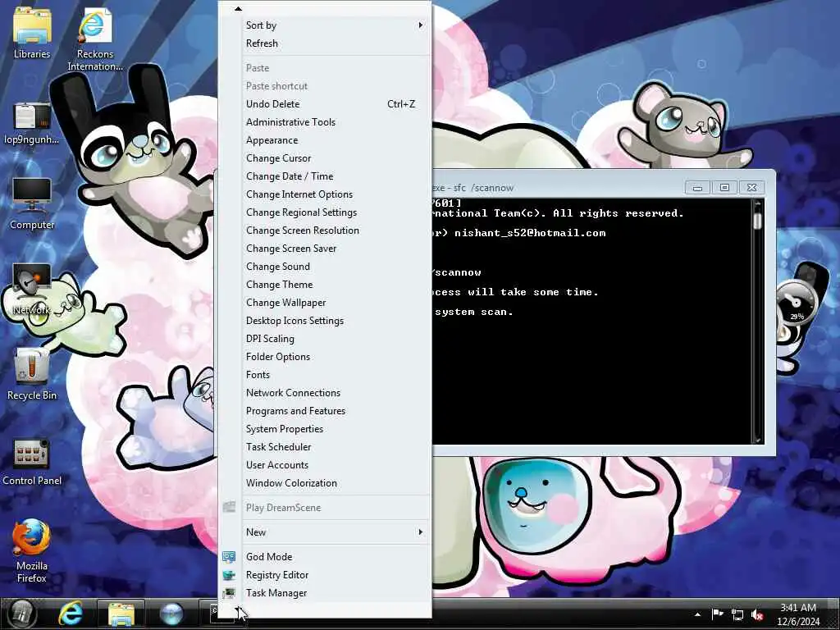The width and height of the screenshot is (840, 630).
Task: Click the taskbar clock showing 3:41 AM
Action: 798,614
